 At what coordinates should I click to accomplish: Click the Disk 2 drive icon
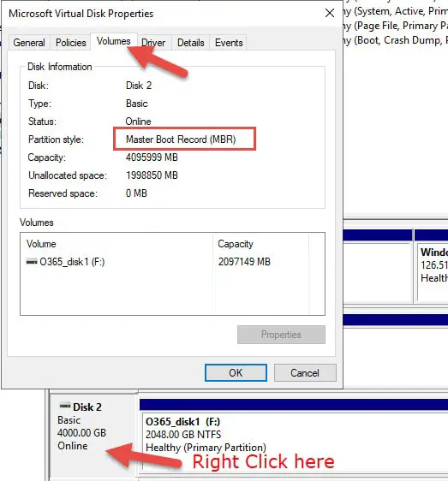(x=65, y=406)
